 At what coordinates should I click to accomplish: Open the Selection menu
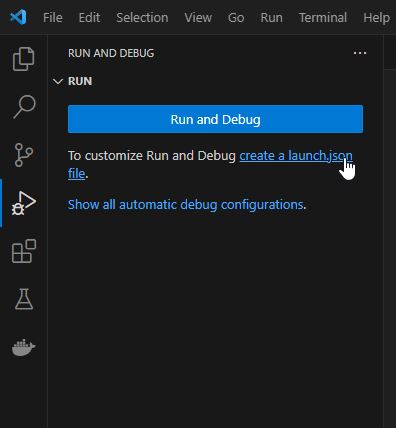[142, 17]
